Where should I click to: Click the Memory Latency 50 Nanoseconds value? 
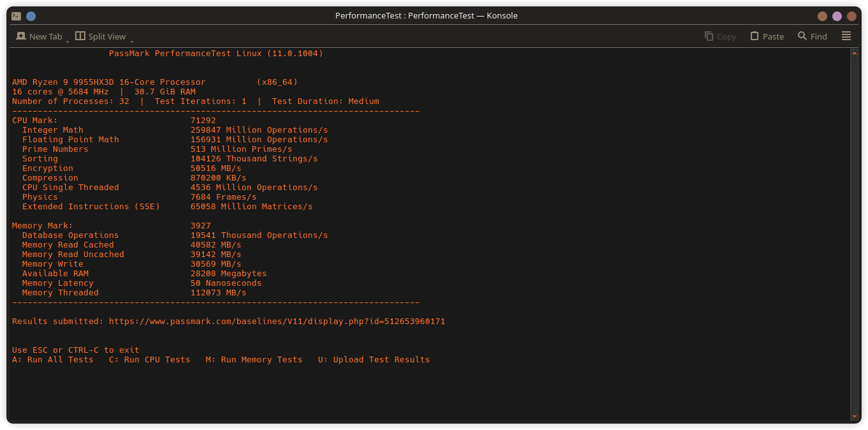[x=226, y=283]
